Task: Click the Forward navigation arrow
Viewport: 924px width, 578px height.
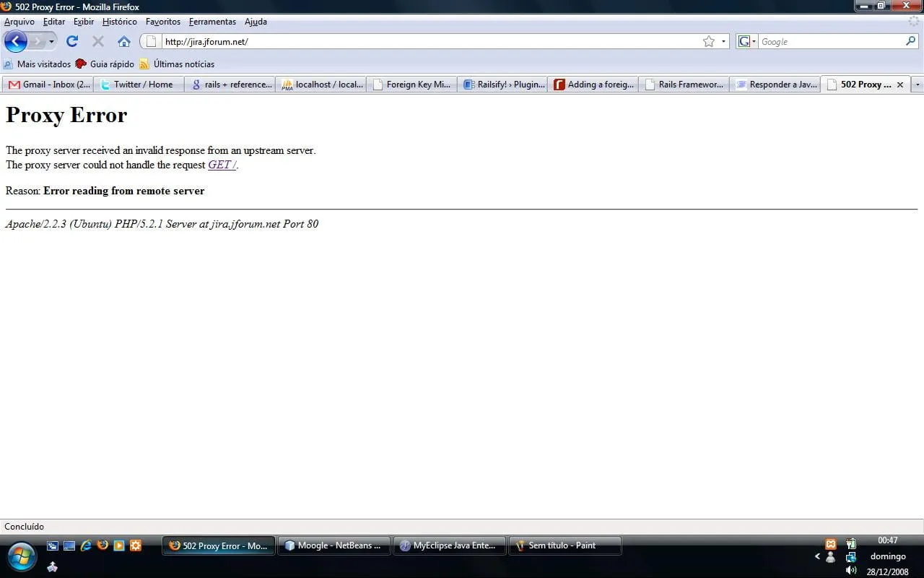Action: point(37,41)
